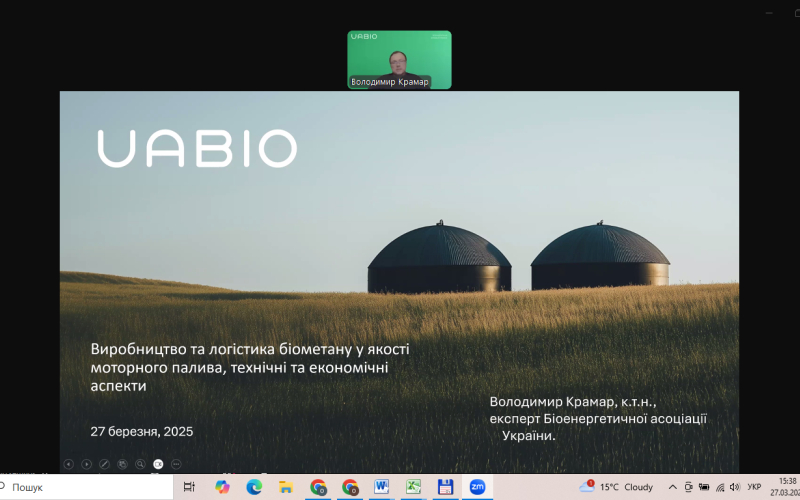Switch to Excel in the taskbar
800x500 pixels.
click(413, 487)
